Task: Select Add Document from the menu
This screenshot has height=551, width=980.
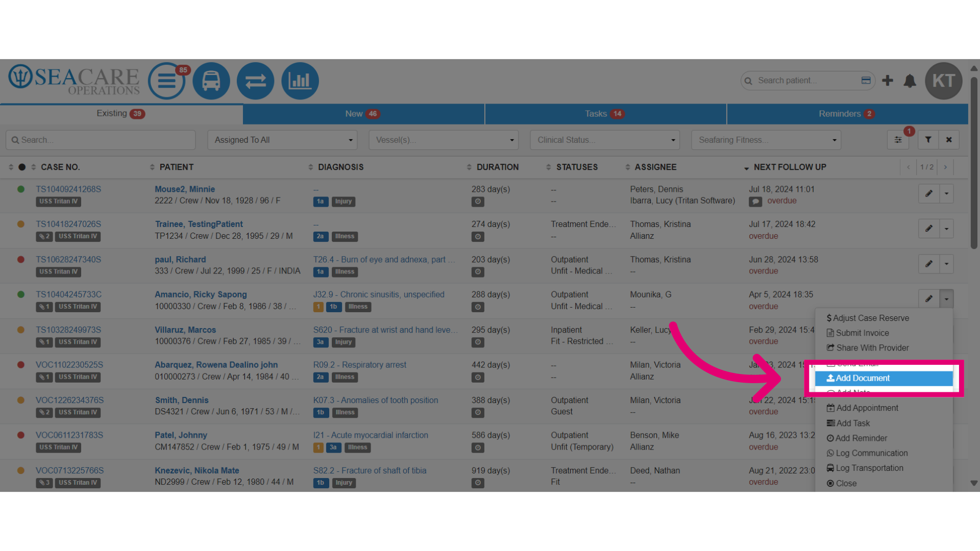Action: pos(884,378)
